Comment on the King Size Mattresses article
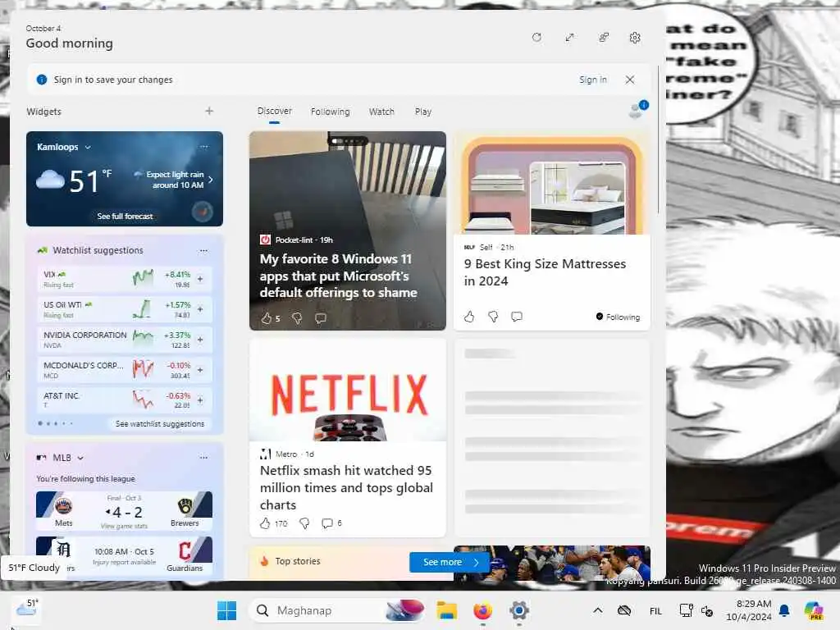The image size is (840, 630). point(517,317)
